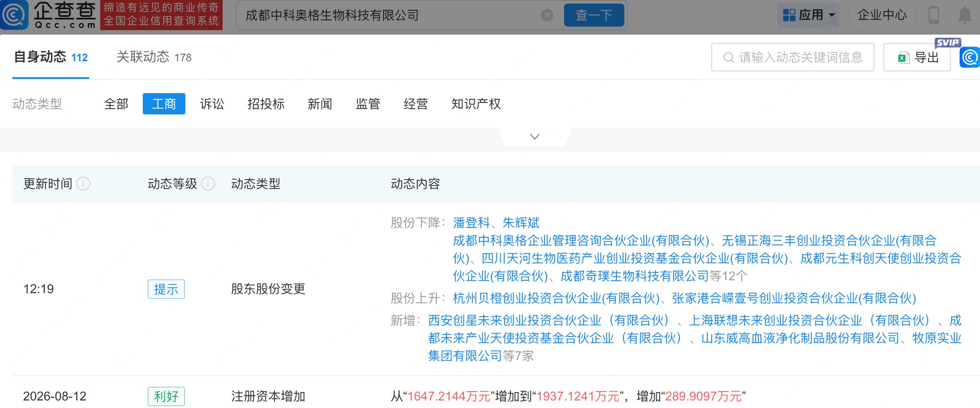Screen dimensions: 980x408
Task: Click the info icon beside 更新时间
Action: [83, 184]
